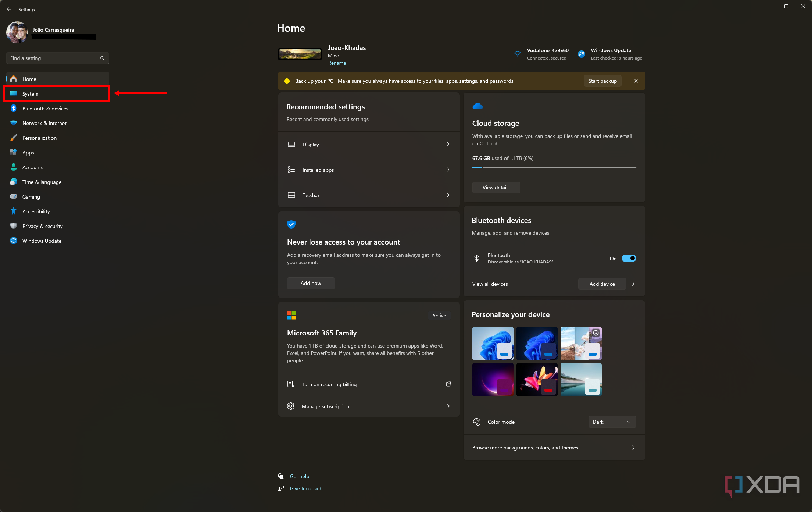Turn off the Bluetooth toggle switch

[x=629, y=259]
